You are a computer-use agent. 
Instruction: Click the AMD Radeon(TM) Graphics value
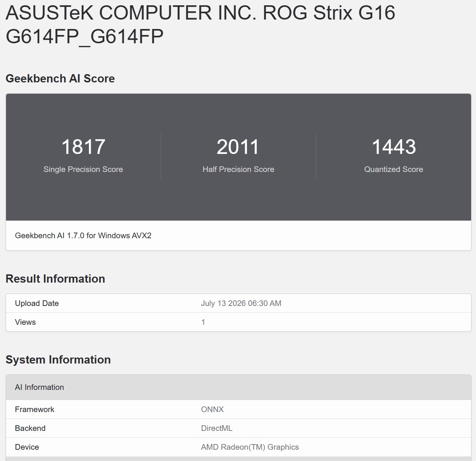coord(250,447)
